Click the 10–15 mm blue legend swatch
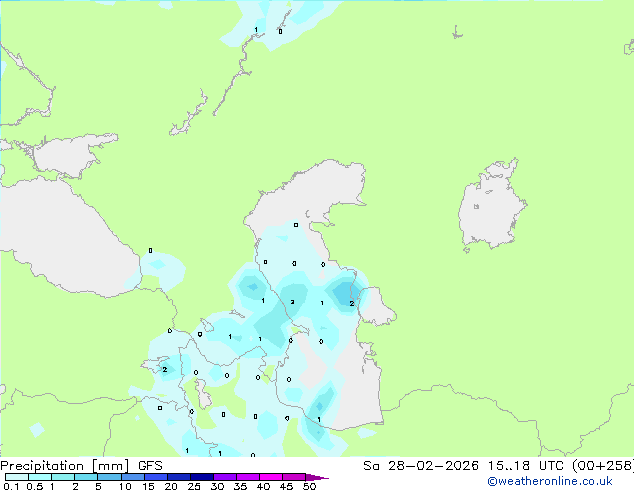Screen dimensions: 634x490 tap(132, 477)
